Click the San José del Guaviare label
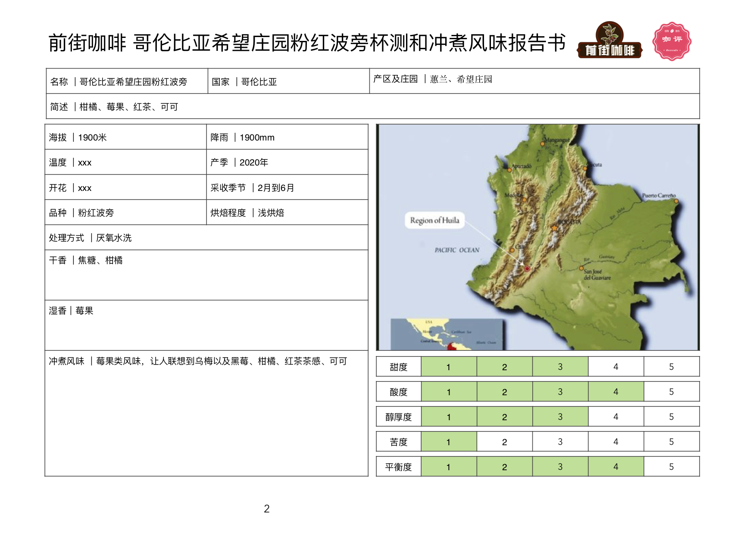Screen dimensions: 756x534 [597, 275]
